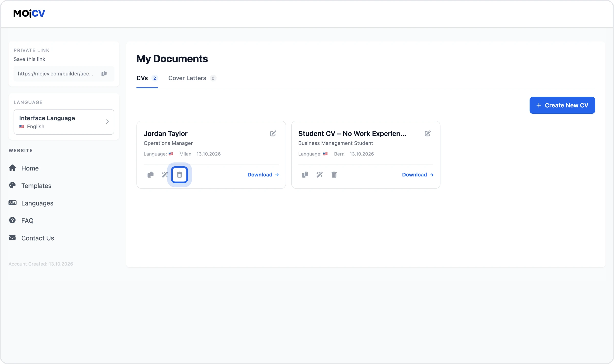Viewport: 614px width, 364px height.
Task: Click the Operations Manager subtitle
Action: pos(168,143)
